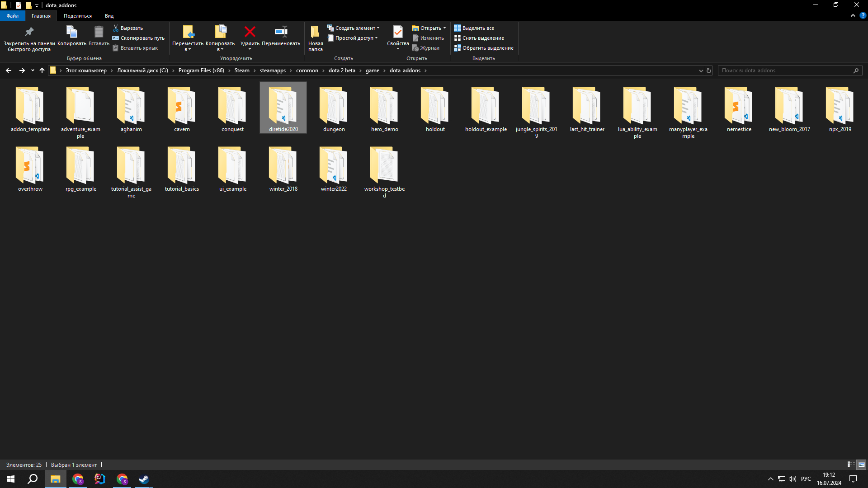
Task: Open recent locations dropdown near navigation arrows
Action: point(33,70)
